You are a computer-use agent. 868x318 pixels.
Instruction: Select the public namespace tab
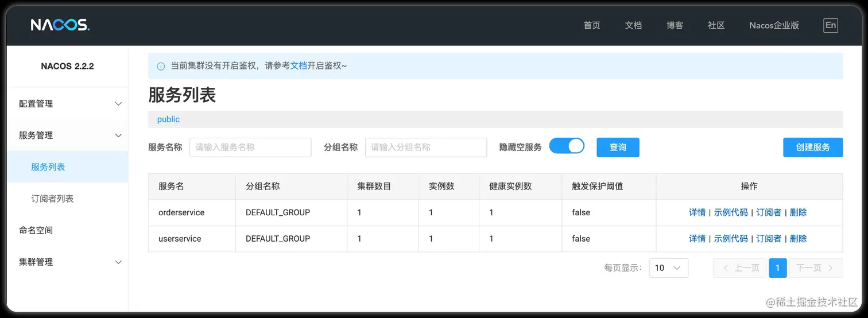168,119
